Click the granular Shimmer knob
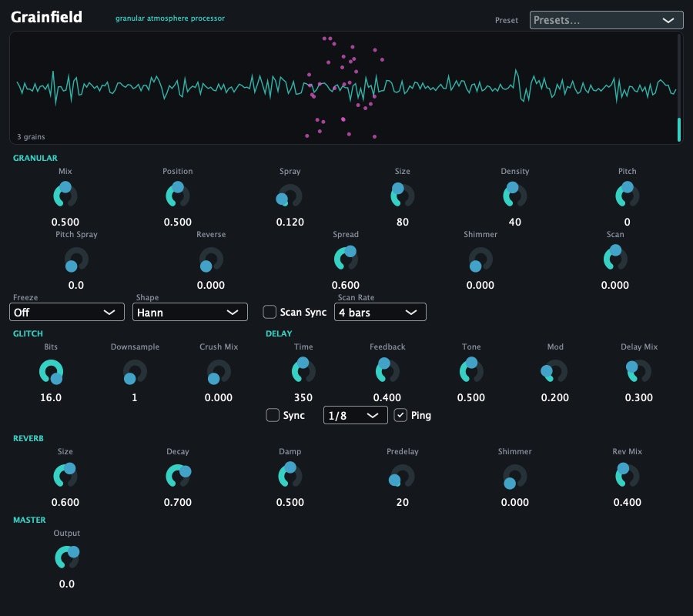Screen dimensions: 693x616 coord(480,259)
